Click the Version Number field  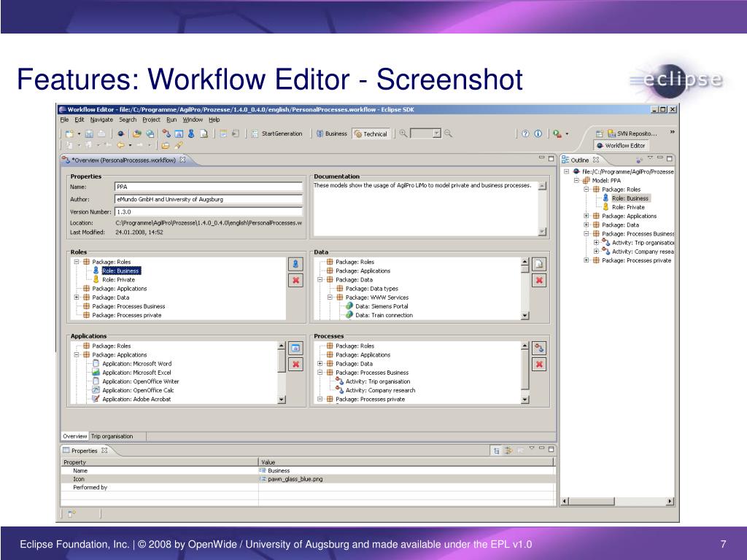pyautogui.click(x=208, y=211)
